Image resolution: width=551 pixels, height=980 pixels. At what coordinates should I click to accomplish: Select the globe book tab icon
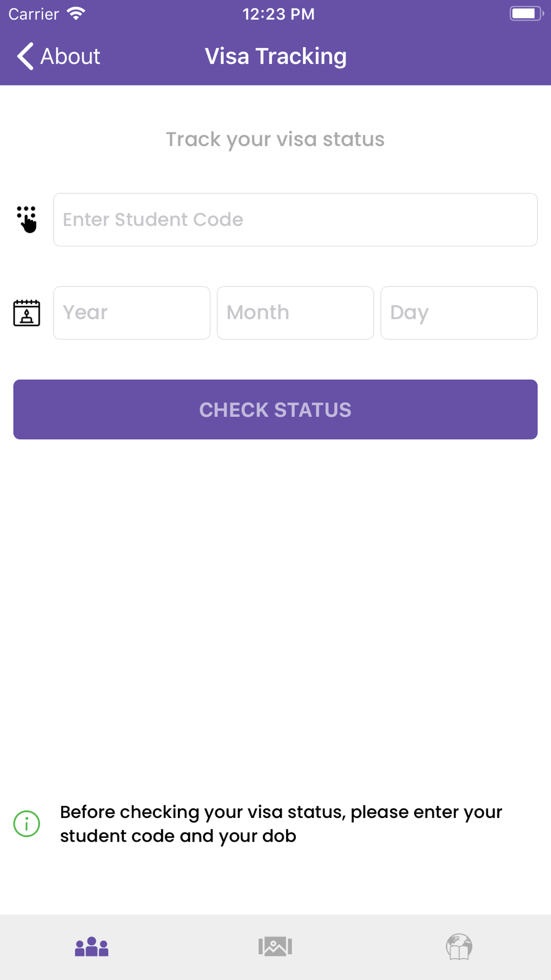coord(459,946)
